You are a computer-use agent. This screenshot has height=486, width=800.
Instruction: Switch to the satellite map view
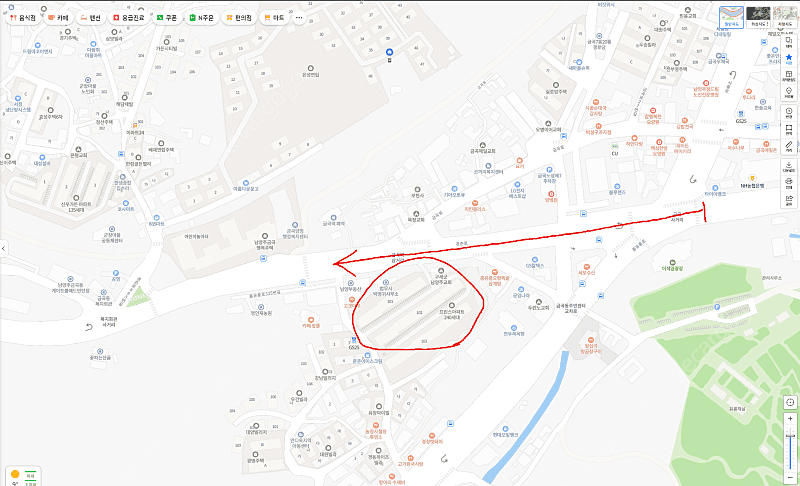(x=758, y=17)
